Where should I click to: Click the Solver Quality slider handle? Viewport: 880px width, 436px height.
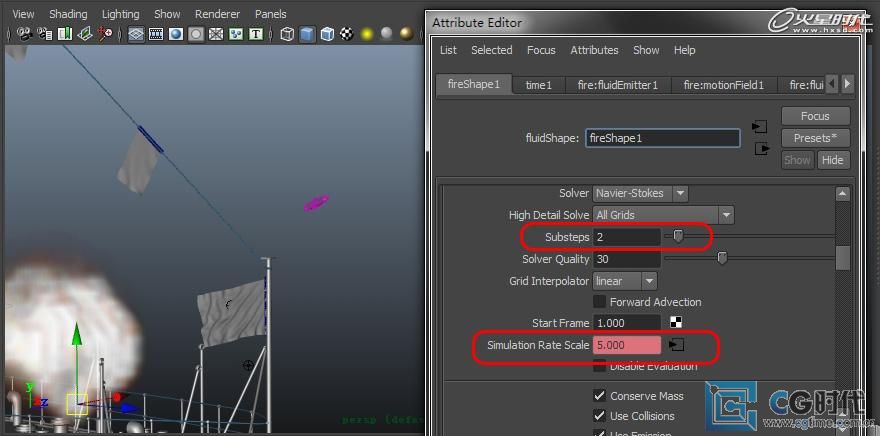point(722,258)
